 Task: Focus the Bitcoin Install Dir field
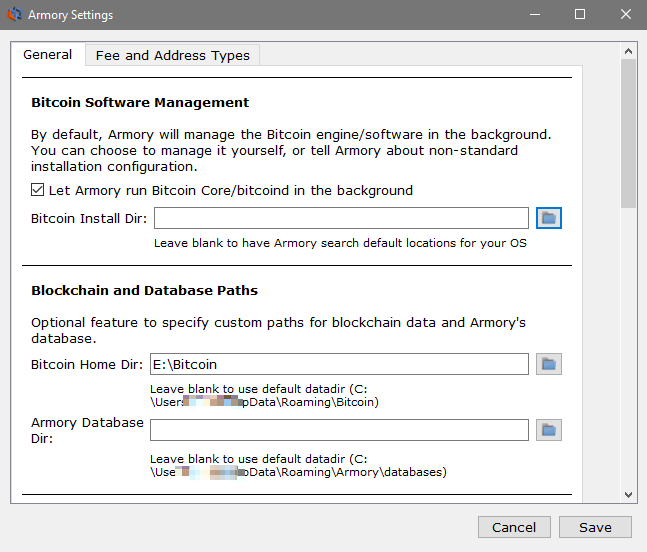coord(341,218)
